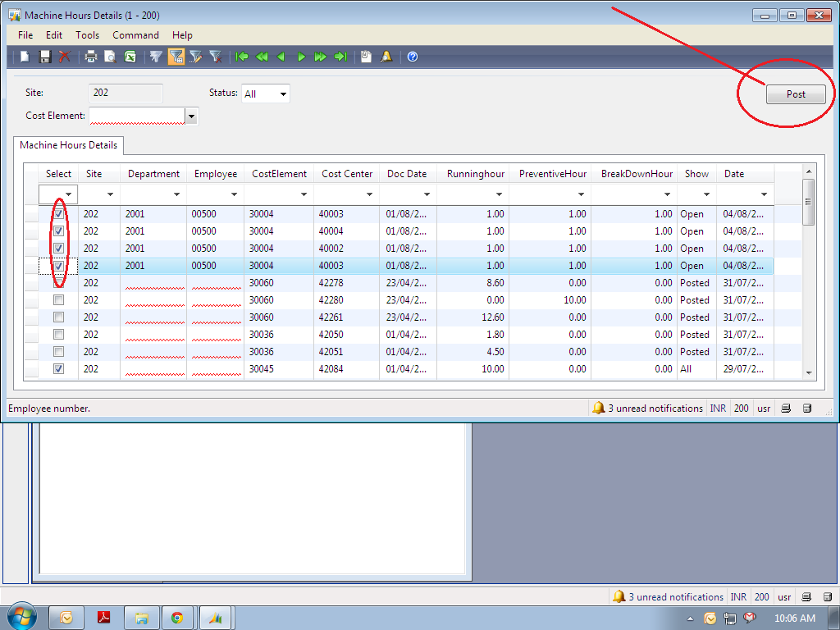Go to first record green arrow
Image resolution: width=840 pixels, height=630 pixels.
(242, 57)
